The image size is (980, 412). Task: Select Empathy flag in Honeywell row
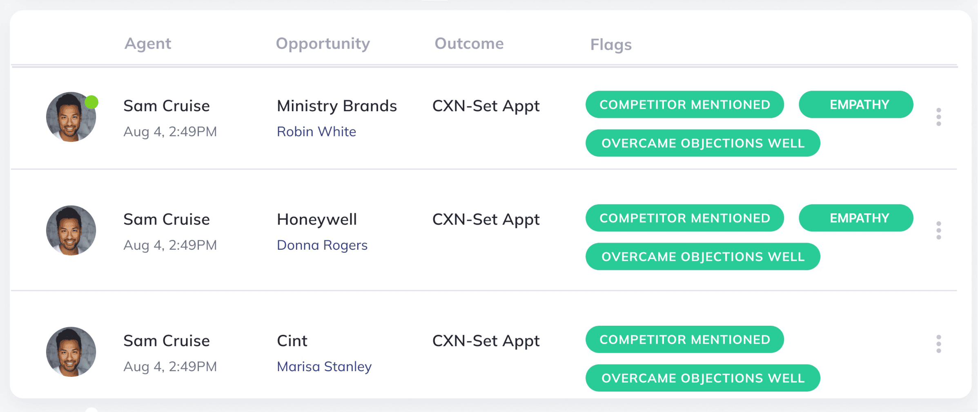(x=856, y=218)
